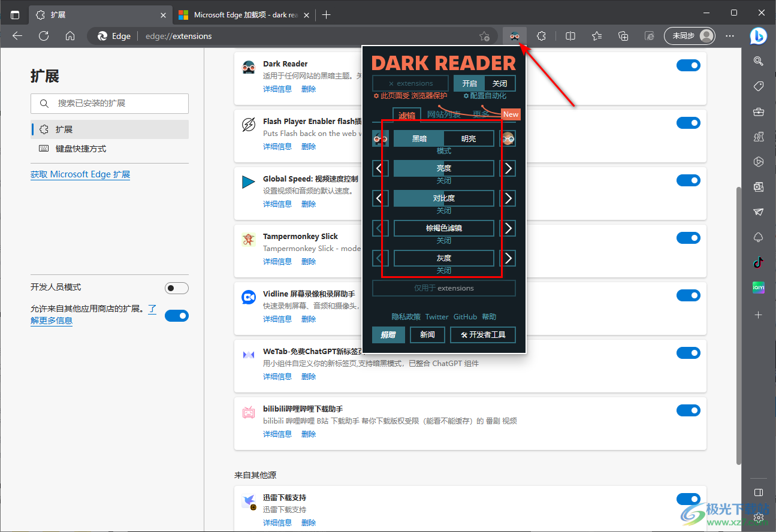This screenshot has height=532, width=776.
Task: Open the Outlook sidebar icon
Action: coord(759,187)
